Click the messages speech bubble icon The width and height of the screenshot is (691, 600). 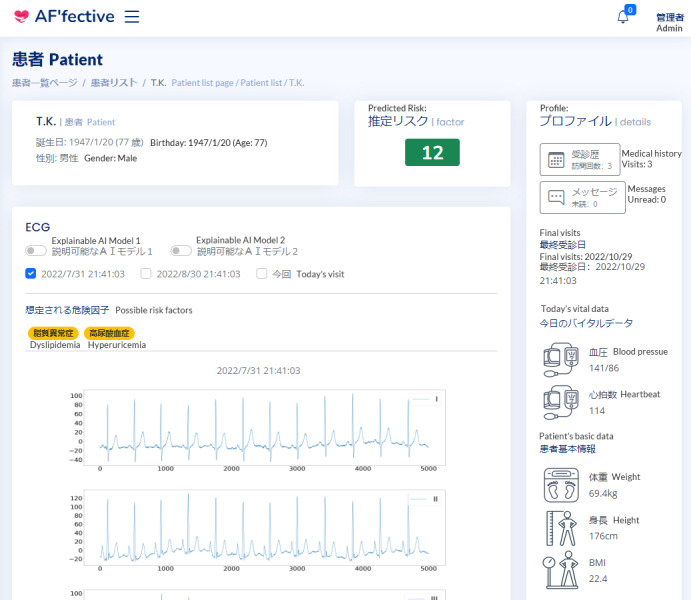pos(556,197)
